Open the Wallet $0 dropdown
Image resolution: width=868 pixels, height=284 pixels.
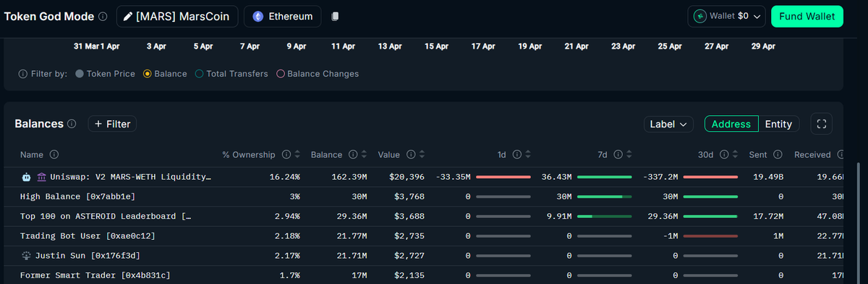726,16
